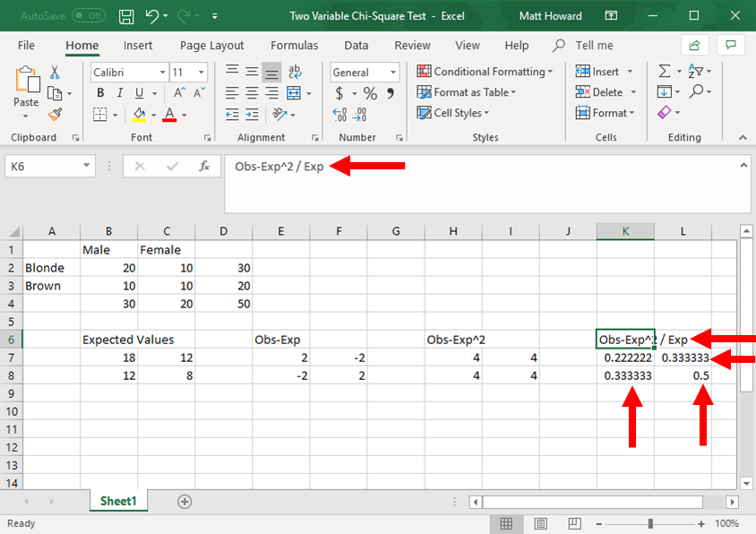The height and width of the screenshot is (534, 756).
Task: Click the Decrease Decimal icon
Action: [360, 115]
